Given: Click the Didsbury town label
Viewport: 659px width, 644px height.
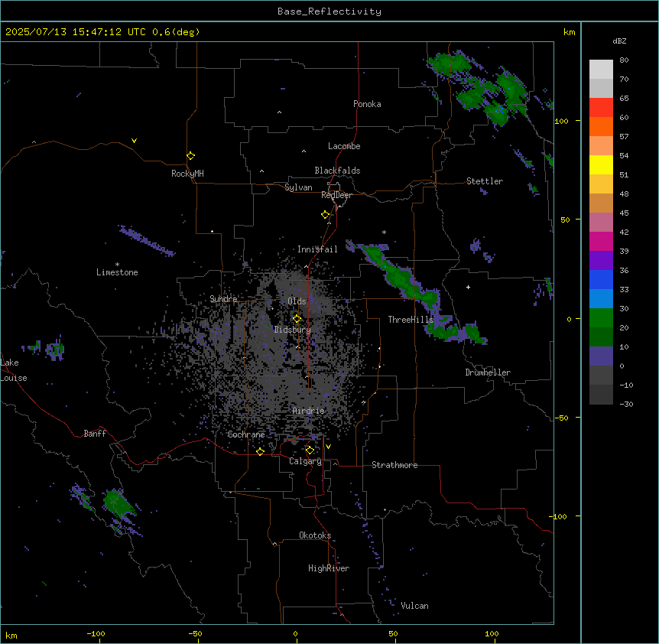Looking at the screenshot, I should 293,330.
